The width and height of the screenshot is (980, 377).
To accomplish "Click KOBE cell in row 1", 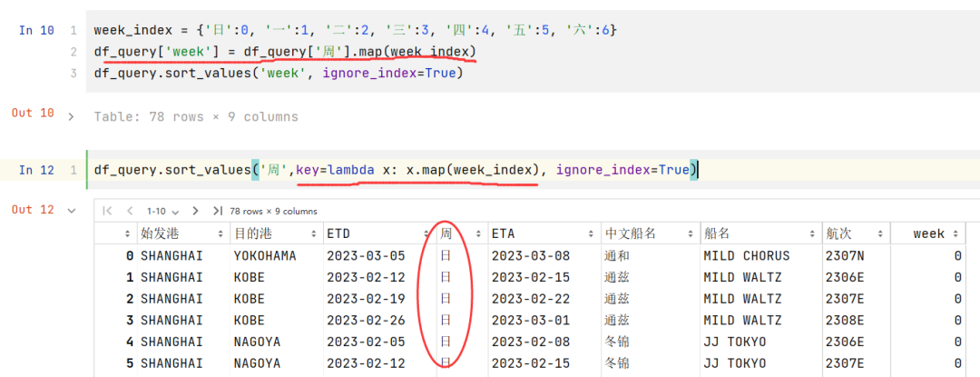I will point(250,277).
